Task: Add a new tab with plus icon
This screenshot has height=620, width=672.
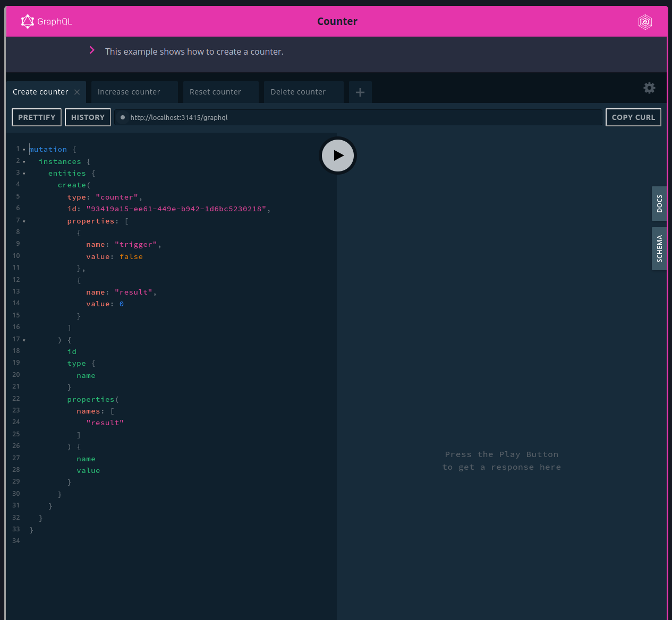Action: (360, 92)
